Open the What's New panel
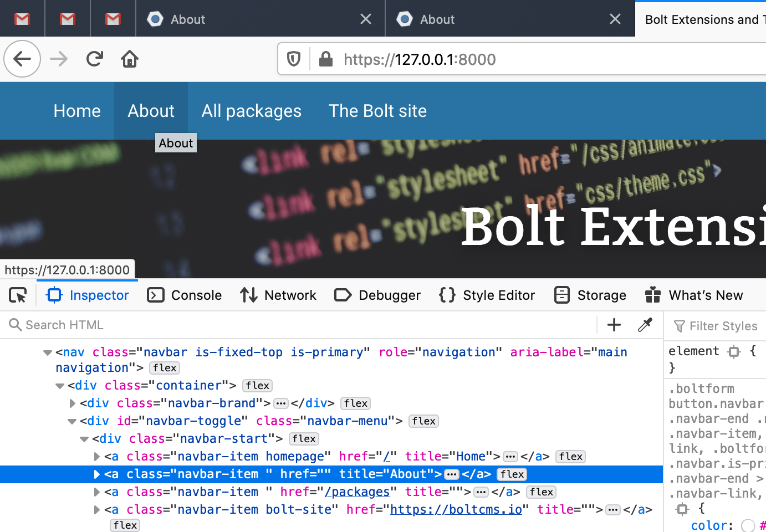 [694, 295]
